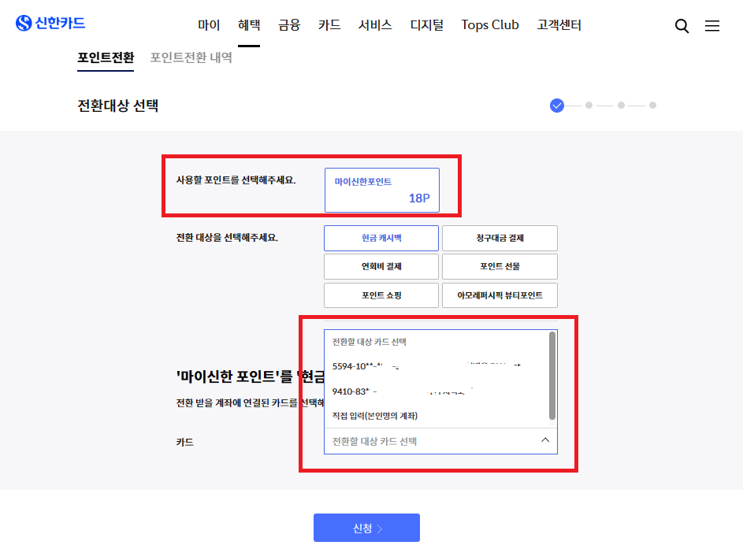Click the first step indicator dot

pos(557,105)
